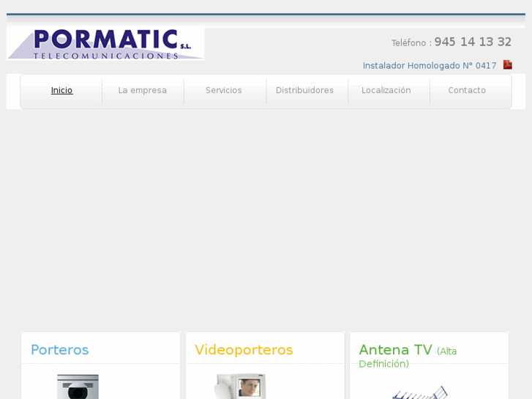The width and height of the screenshot is (532, 399).
Task: Open the Distribuidores menu item
Action: 304,90
